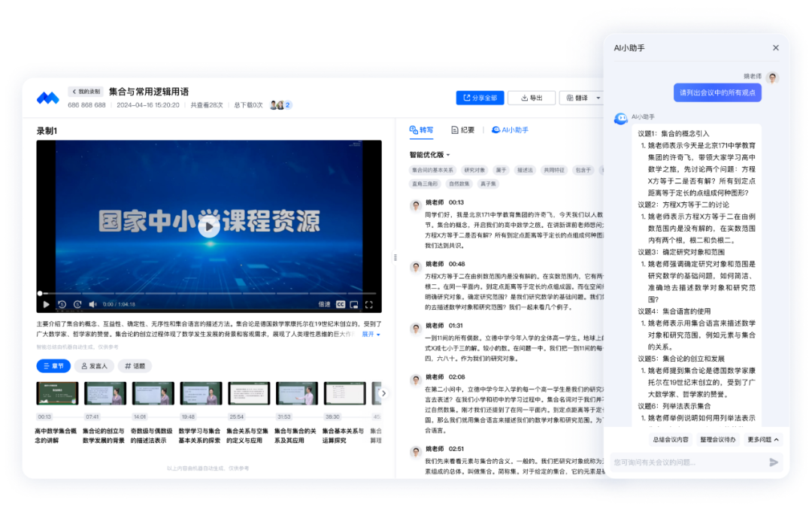The image size is (812, 512).
Task: Click the message 请列出会议中的所有观点
Action: click(717, 92)
